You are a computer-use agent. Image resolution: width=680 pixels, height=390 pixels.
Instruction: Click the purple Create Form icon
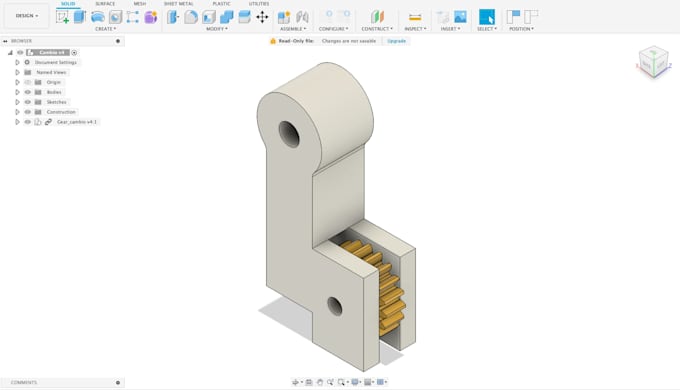point(150,17)
